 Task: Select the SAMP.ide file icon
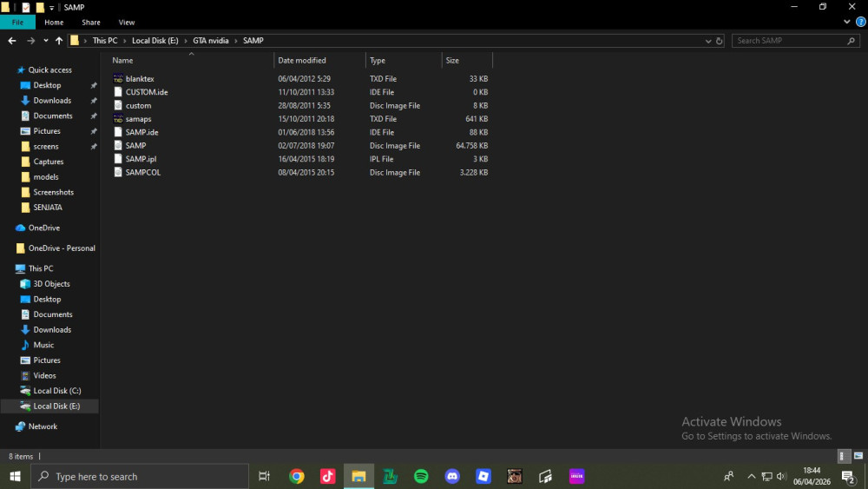coord(118,132)
